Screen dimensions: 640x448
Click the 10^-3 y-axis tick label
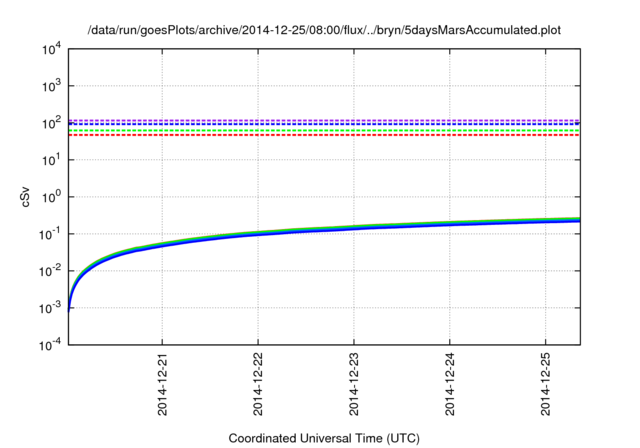point(50,308)
